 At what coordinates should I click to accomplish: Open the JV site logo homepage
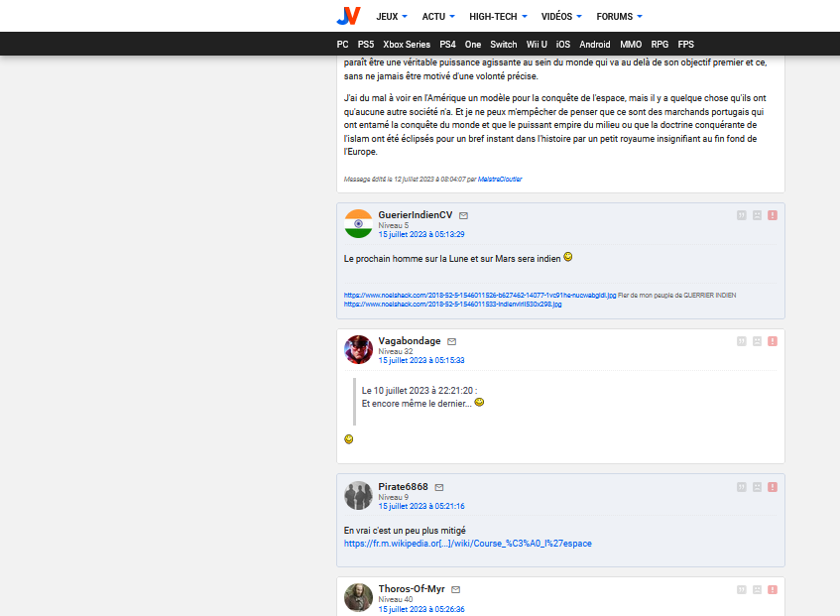349,16
